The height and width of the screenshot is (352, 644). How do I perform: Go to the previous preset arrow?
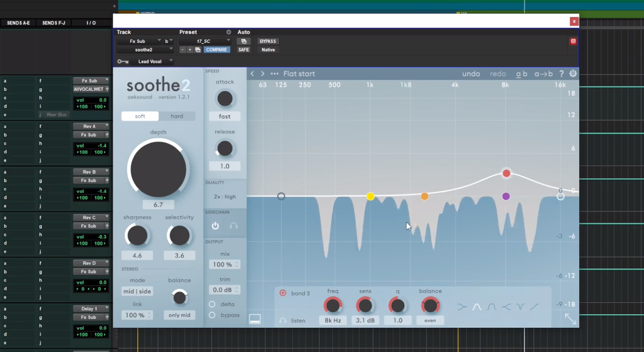click(252, 74)
